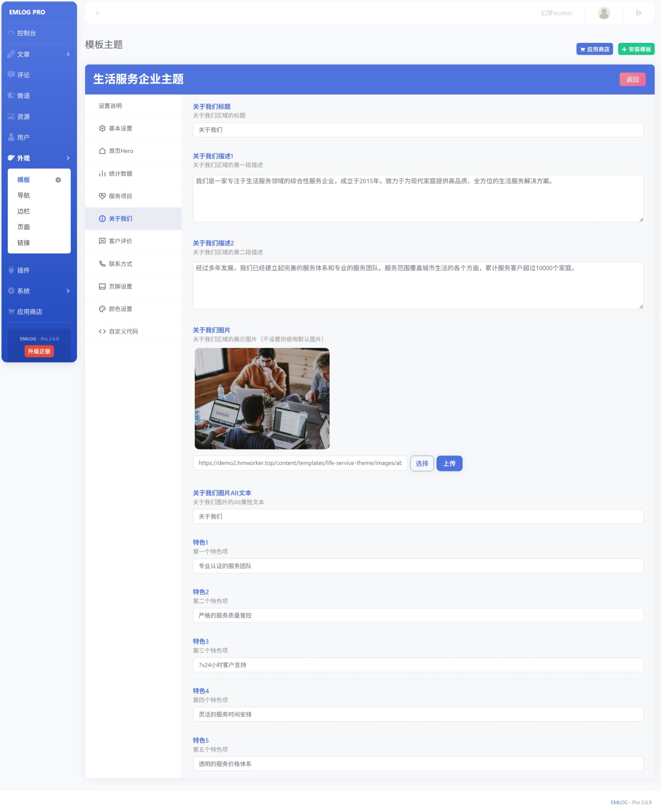Open 资源 resources from sidebar

[x=23, y=117]
